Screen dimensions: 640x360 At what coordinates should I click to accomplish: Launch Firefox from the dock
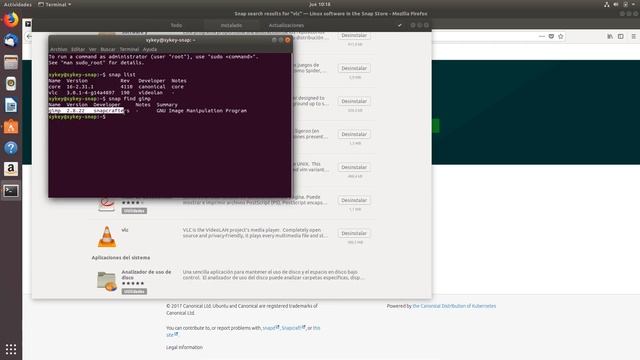(11, 20)
